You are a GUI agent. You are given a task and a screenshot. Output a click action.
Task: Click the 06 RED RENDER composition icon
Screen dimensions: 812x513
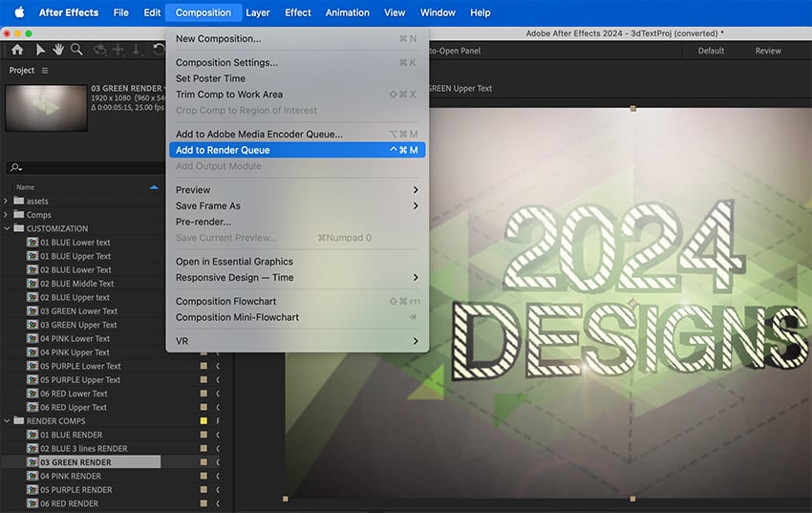pos(32,503)
